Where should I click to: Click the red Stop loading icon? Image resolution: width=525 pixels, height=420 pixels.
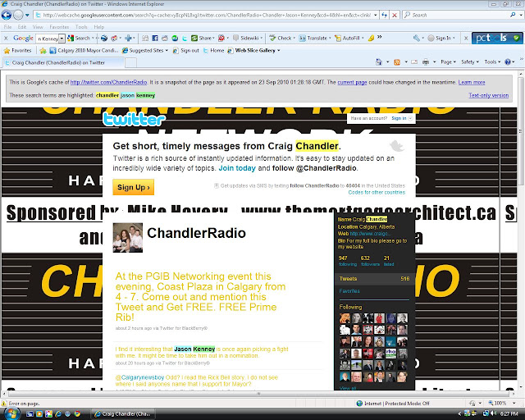coord(395,15)
